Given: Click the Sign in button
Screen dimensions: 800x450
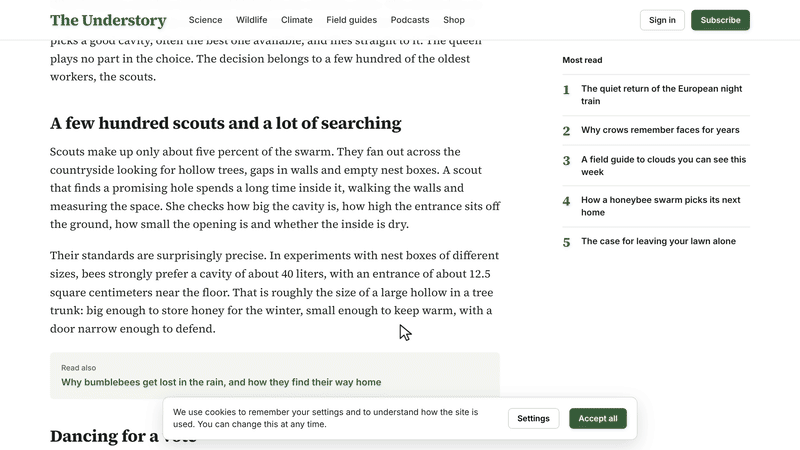Looking at the screenshot, I should (662, 20).
